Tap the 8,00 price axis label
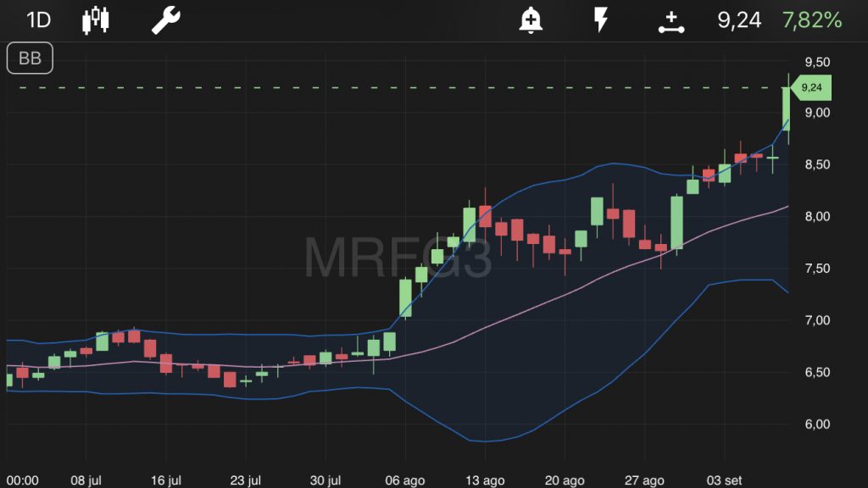The height and width of the screenshot is (488, 868). 817,217
